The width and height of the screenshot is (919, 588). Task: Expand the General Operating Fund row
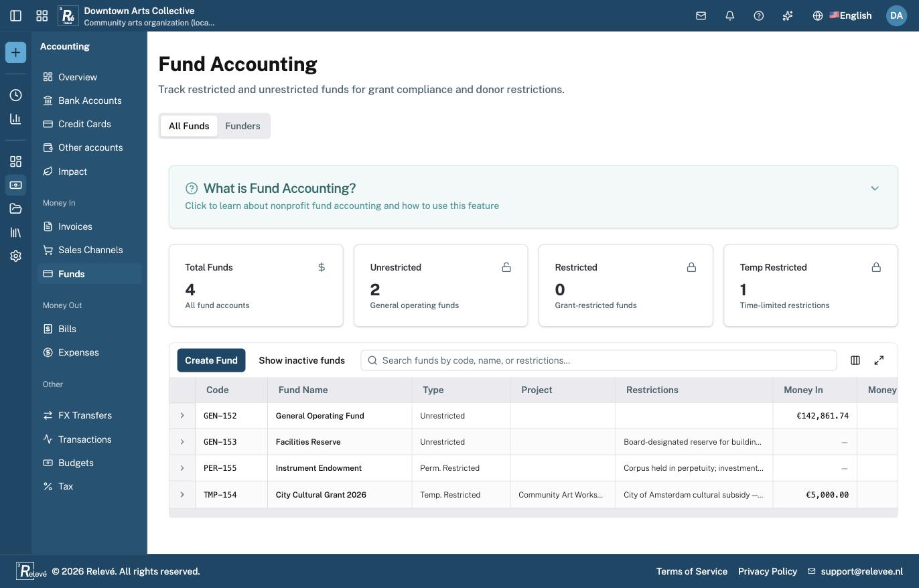pyautogui.click(x=182, y=416)
